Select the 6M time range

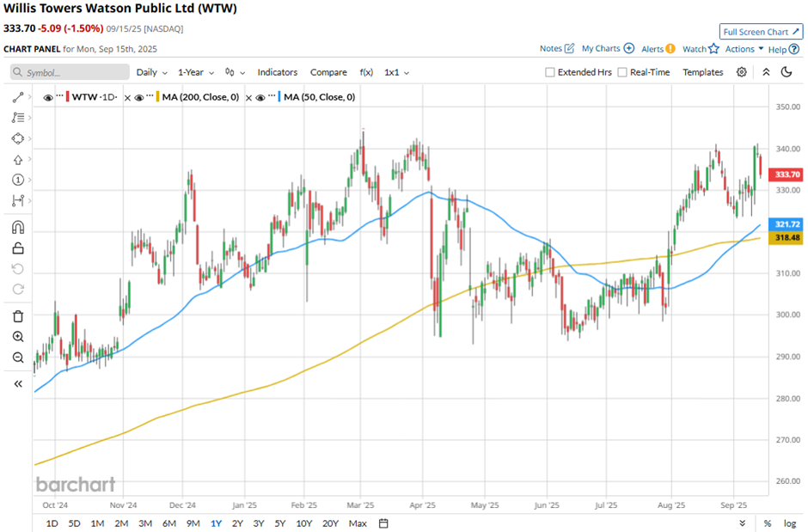pyautogui.click(x=169, y=523)
